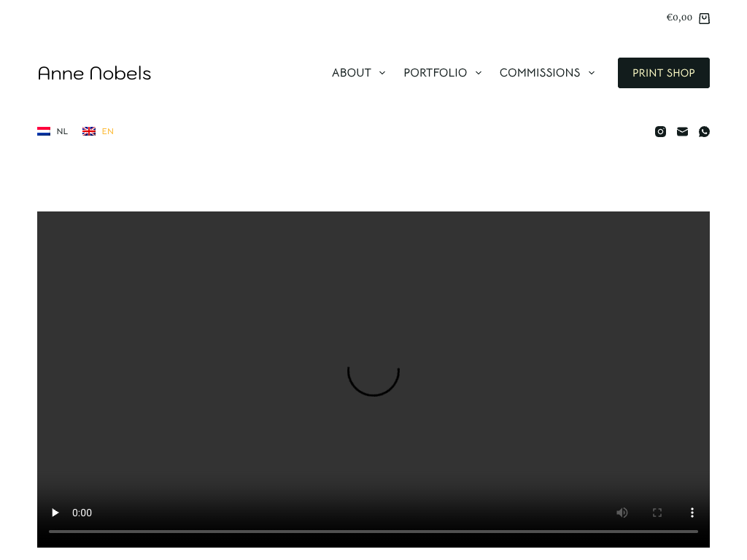Click the video progress bar

coord(373,532)
